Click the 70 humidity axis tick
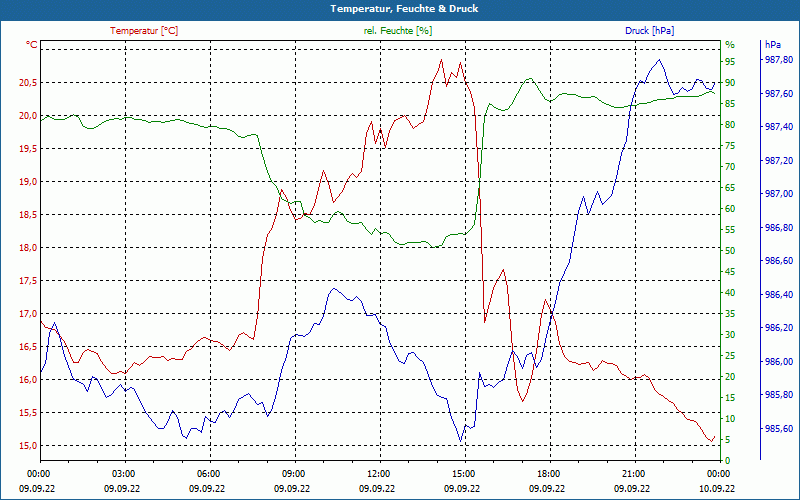Image resolution: width=800 pixels, height=500 pixels. click(x=730, y=167)
